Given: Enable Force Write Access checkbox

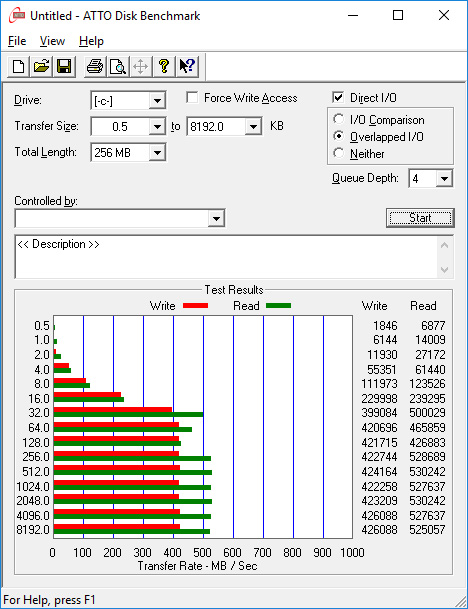Looking at the screenshot, I should pos(192,97).
